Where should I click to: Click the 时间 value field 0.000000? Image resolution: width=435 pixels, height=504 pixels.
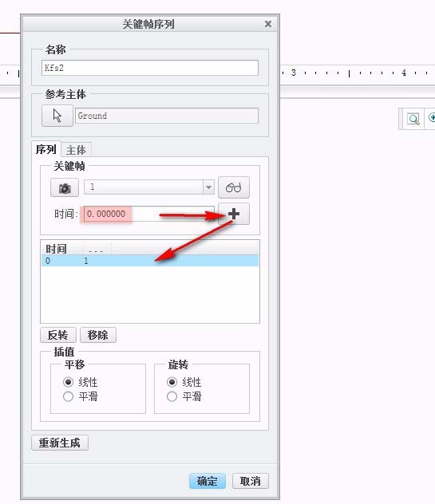click(149, 214)
